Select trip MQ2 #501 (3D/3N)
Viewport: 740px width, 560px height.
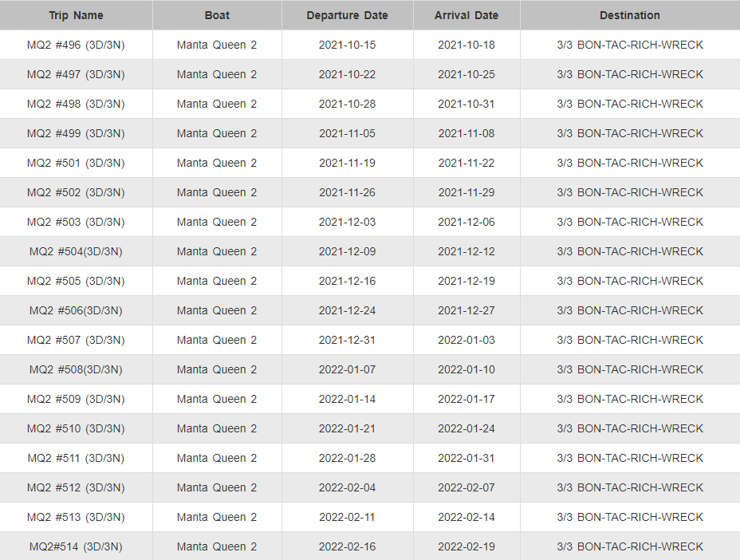pos(76,163)
